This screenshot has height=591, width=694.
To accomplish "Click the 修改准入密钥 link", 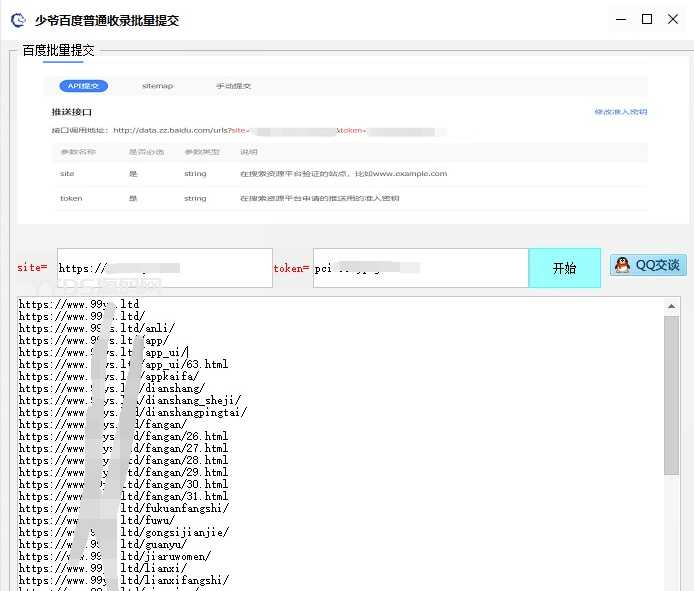I will click(x=620, y=112).
